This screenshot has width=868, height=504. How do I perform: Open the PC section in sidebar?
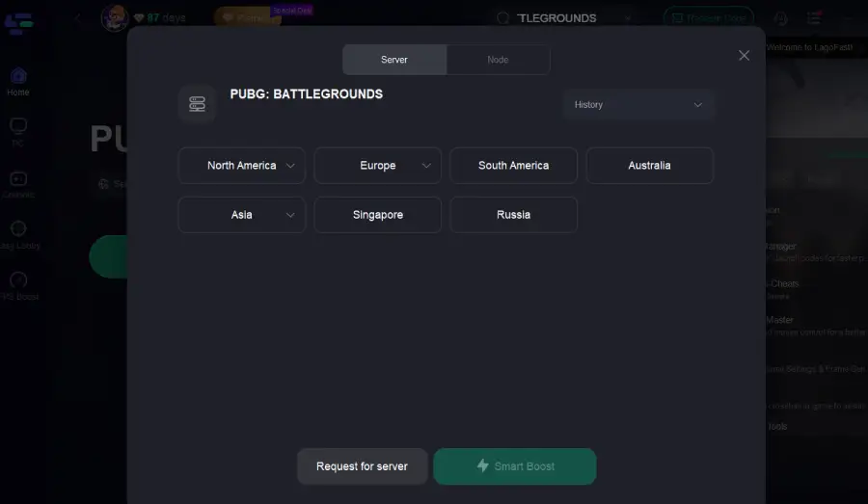pos(18,127)
